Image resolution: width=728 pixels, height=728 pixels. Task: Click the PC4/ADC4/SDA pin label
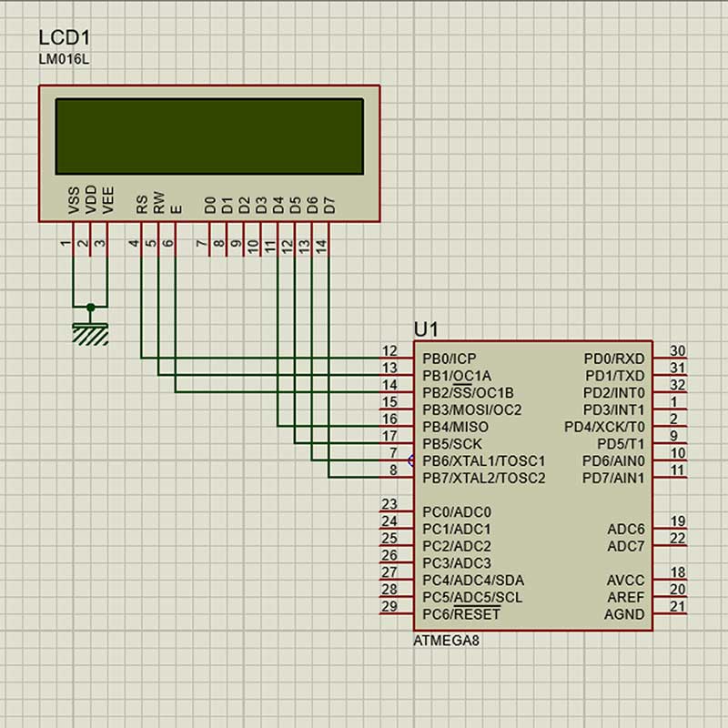click(473, 581)
